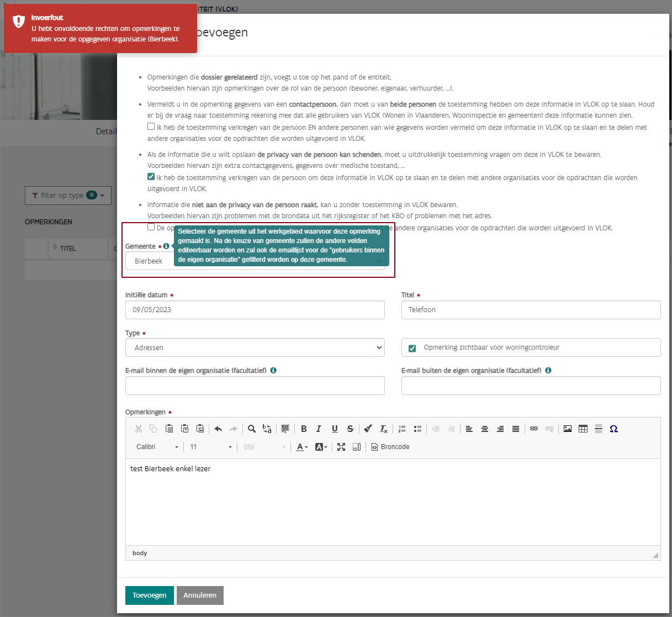Viewport: 672px width, 617px height.
Task: Expand the font size 11 dropdown
Action: (210, 447)
